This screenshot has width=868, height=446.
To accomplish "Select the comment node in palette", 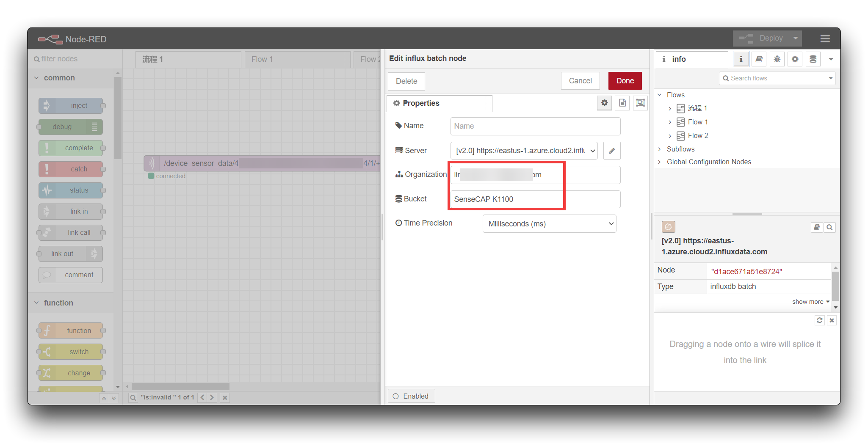I will (71, 275).
